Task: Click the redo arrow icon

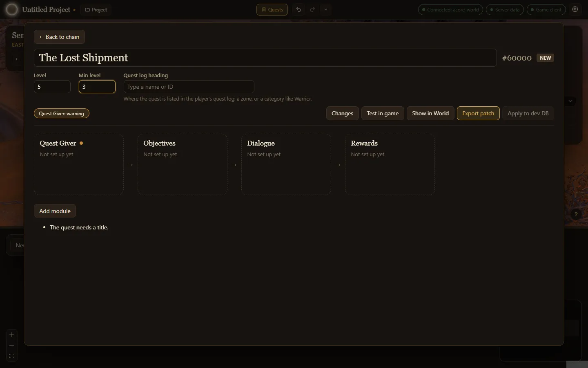Action: 312,9
